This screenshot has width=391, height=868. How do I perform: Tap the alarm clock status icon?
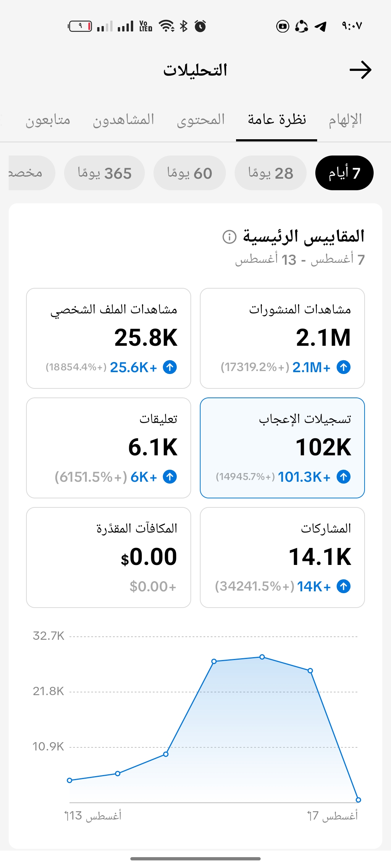(x=200, y=26)
